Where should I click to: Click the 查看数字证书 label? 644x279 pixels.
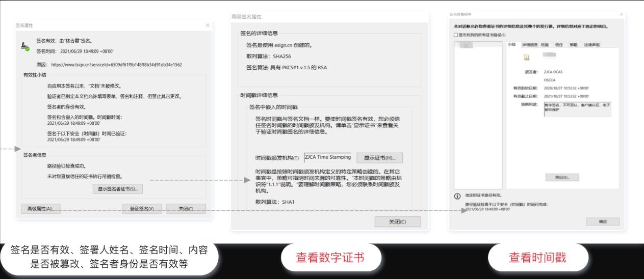pos(330,257)
